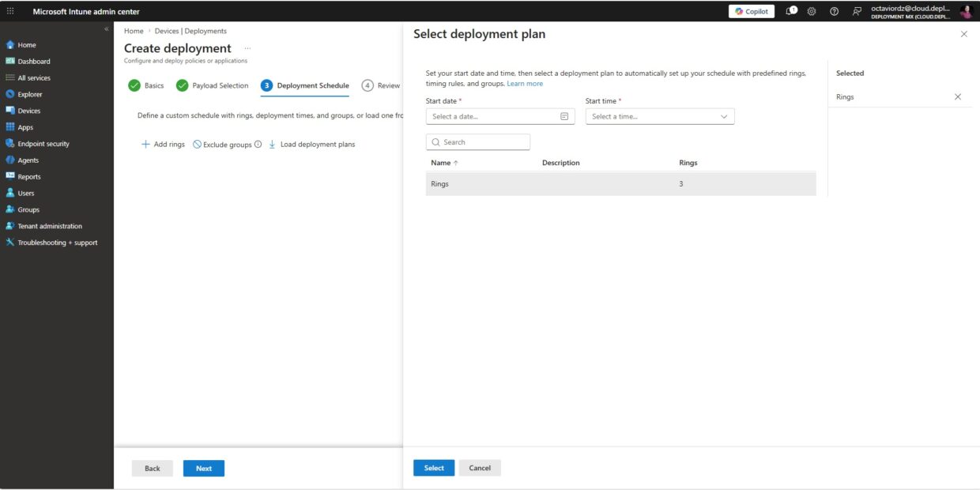Open Devices | Deployments breadcrumb
Image resolution: width=980 pixels, height=490 pixels.
(x=190, y=31)
